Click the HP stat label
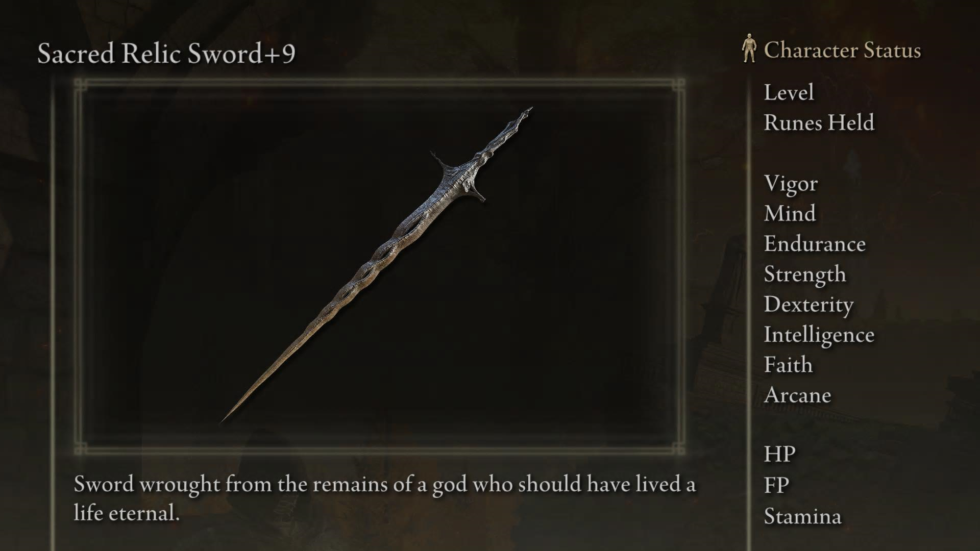 pos(779,454)
